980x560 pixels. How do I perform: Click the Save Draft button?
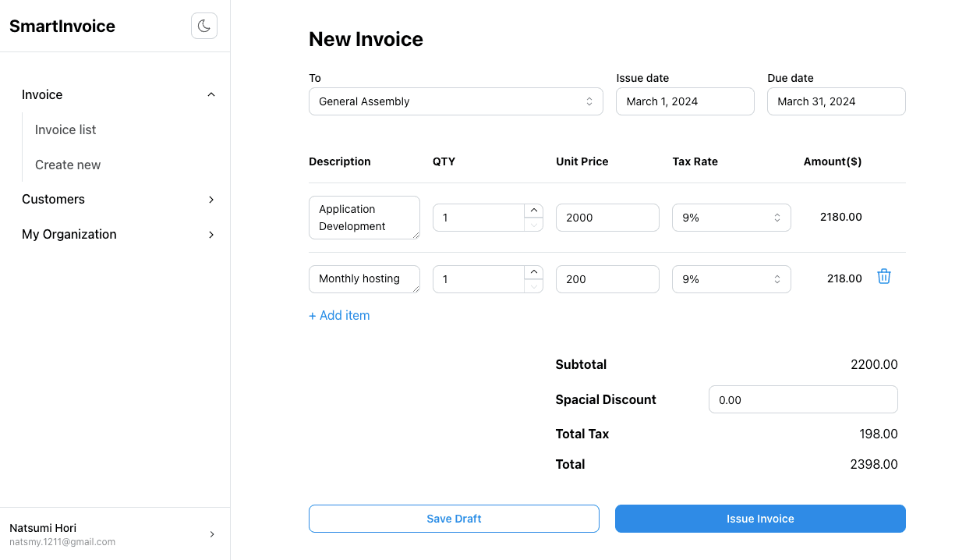(x=454, y=519)
